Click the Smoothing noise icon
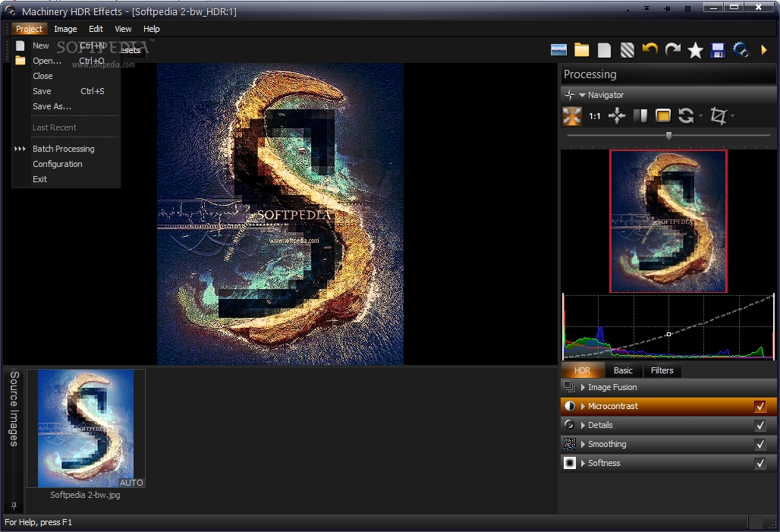Screen dimensions: 780x532 [x=569, y=444]
